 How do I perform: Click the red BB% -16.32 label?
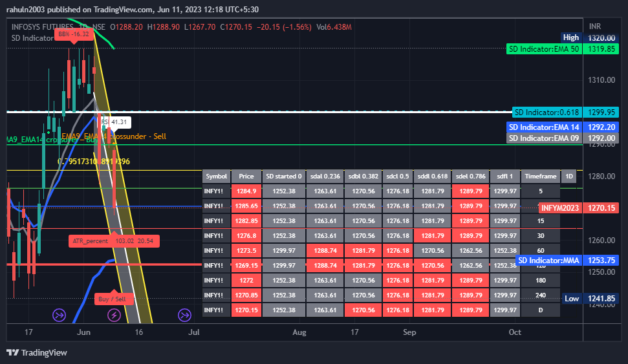point(74,34)
